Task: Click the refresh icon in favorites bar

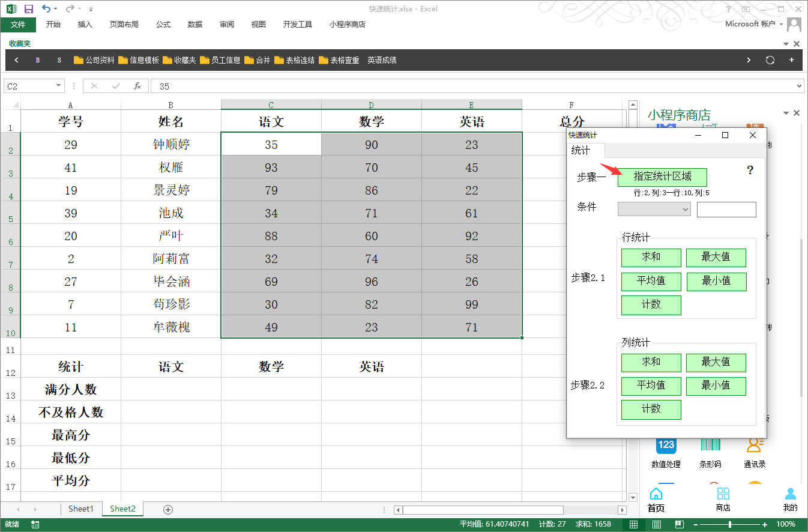Action: 770,60
